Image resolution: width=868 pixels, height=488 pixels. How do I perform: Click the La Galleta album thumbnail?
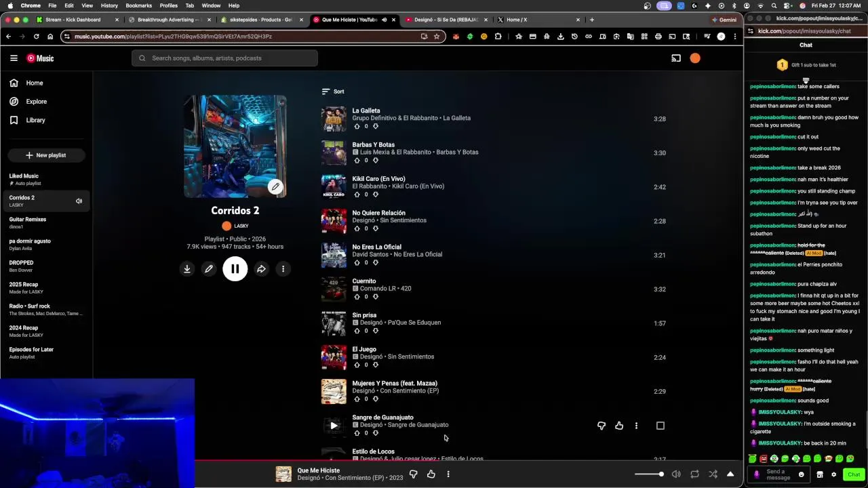(334, 119)
